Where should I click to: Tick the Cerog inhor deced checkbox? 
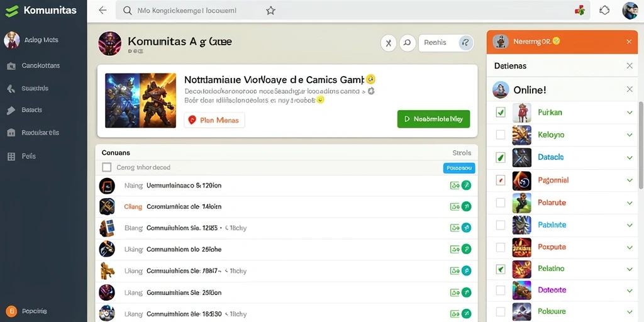(107, 167)
